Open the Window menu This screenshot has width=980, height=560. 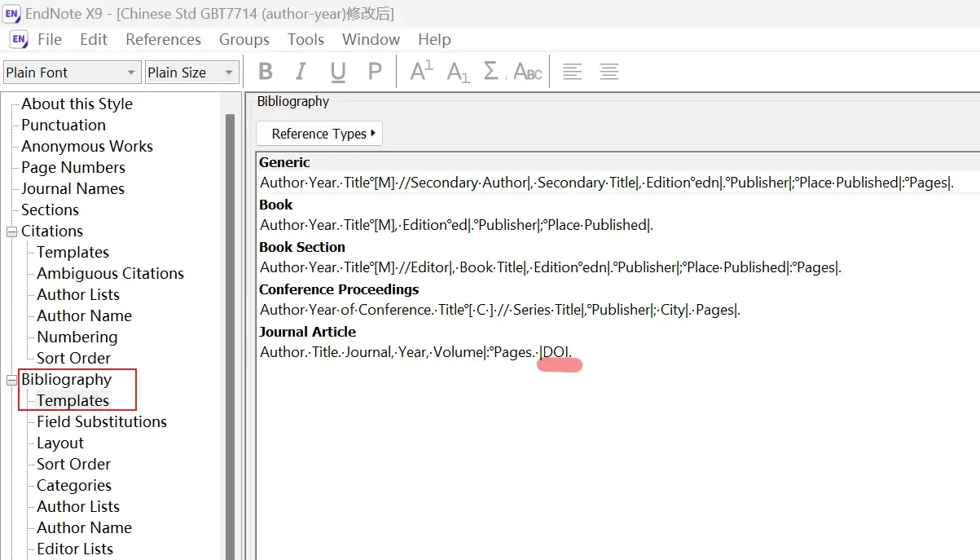pyautogui.click(x=371, y=39)
